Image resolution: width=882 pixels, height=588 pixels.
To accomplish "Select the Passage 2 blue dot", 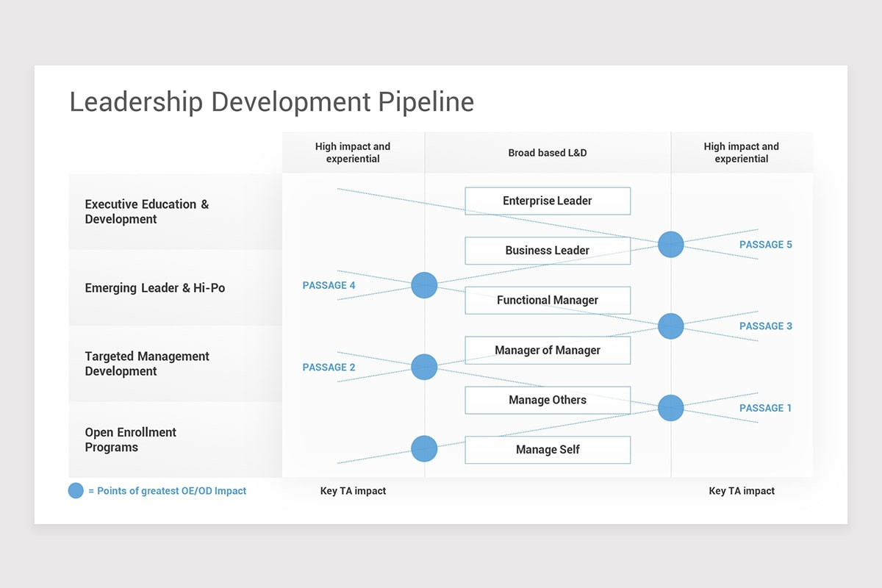I will [424, 367].
